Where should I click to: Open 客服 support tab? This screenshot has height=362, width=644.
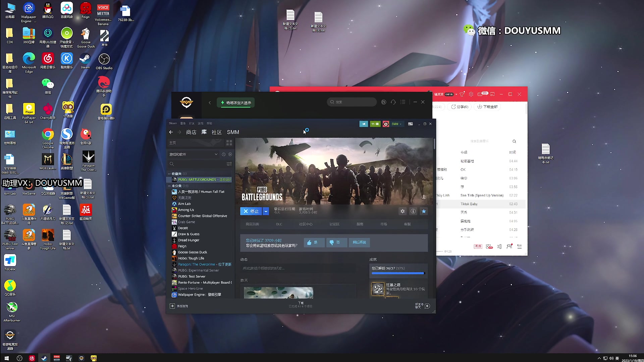(408, 224)
